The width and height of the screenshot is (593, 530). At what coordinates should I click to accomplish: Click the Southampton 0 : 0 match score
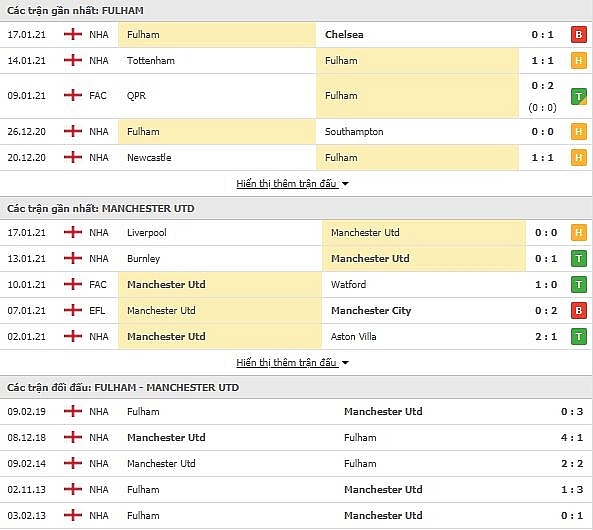(x=542, y=132)
